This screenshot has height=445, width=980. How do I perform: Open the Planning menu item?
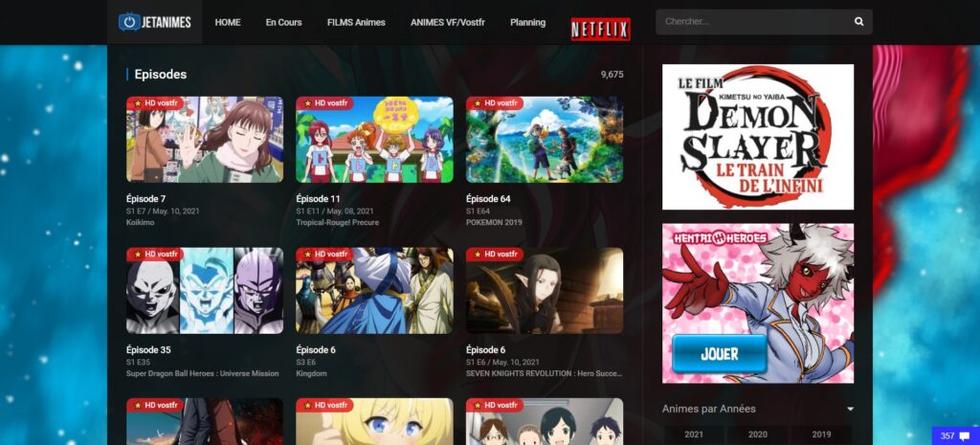click(527, 22)
